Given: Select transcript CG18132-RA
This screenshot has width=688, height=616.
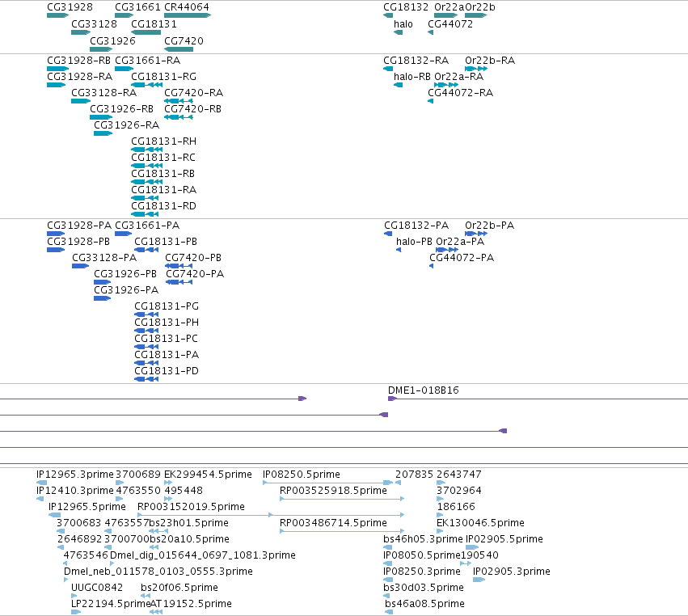Looking at the screenshot, I should point(416,60).
